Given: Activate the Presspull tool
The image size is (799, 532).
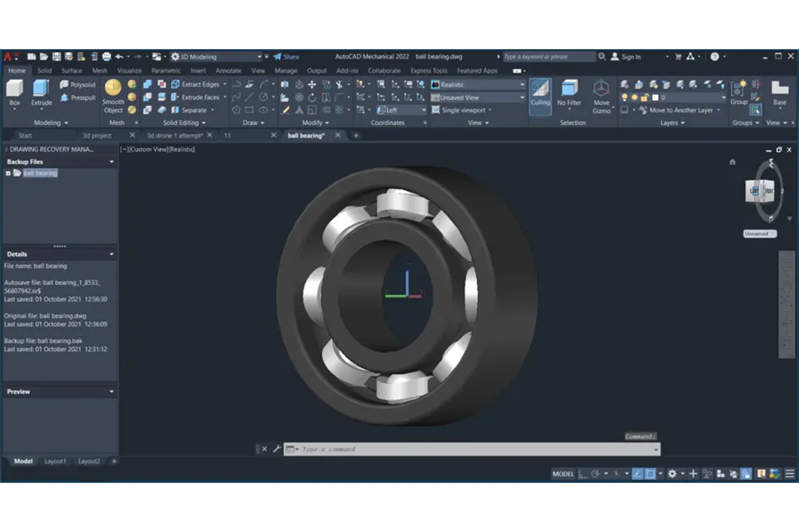Looking at the screenshot, I should pos(78,98).
